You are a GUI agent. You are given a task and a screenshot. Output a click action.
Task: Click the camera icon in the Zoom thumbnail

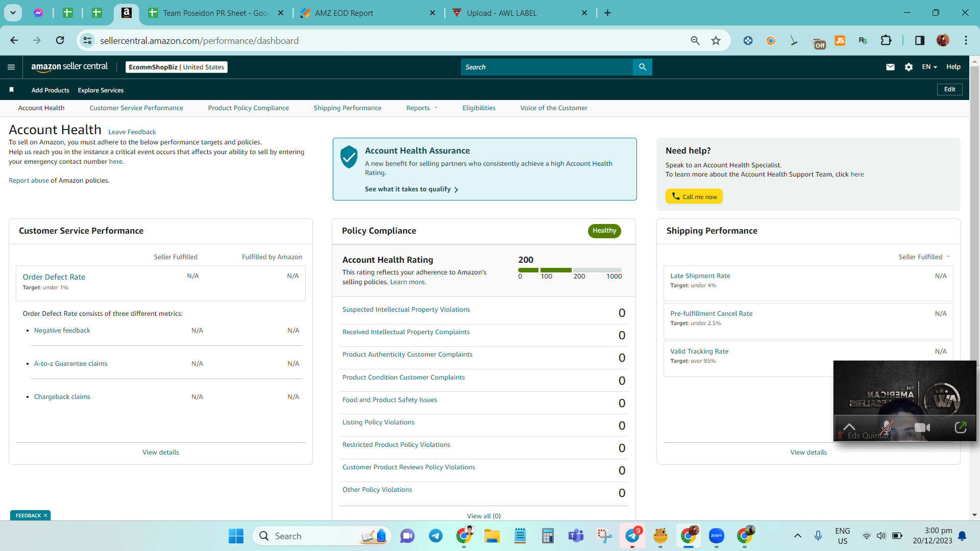[x=922, y=428]
